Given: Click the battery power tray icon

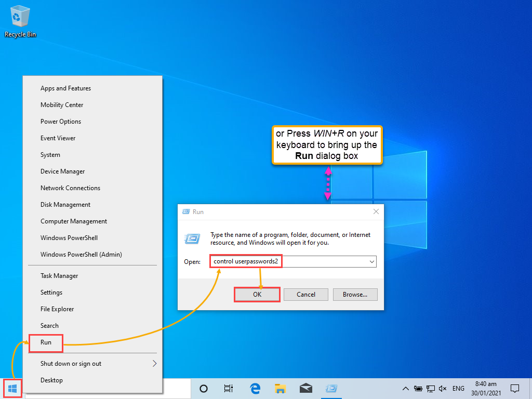Looking at the screenshot, I should (418, 389).
